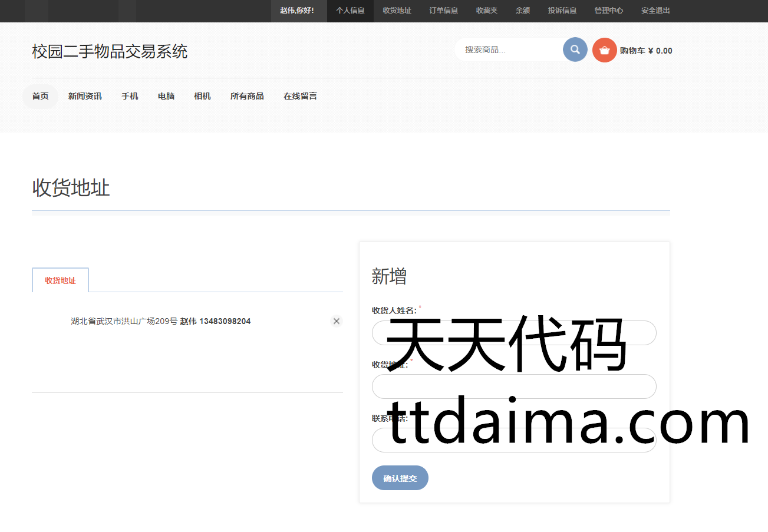Delete the saved address with X icon
Image resolution: width=768 pixels, height=532 pixels.
point(336,321)
